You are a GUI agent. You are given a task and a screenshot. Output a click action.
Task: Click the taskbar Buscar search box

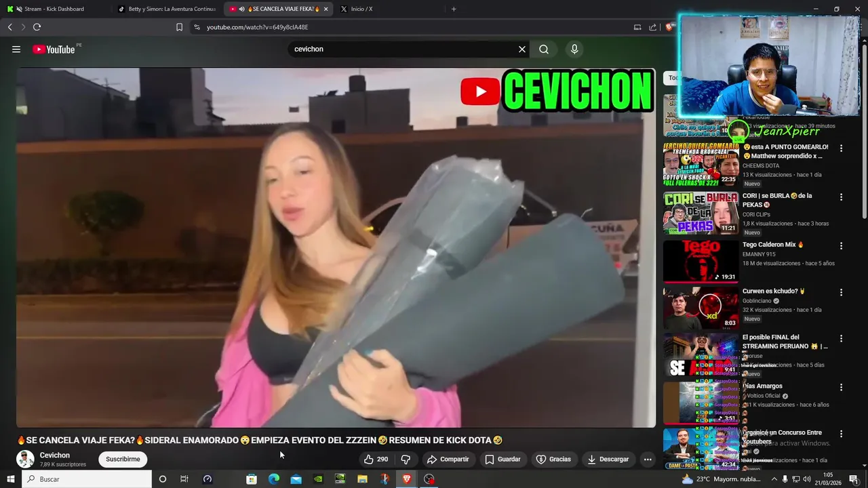(87, 479)
